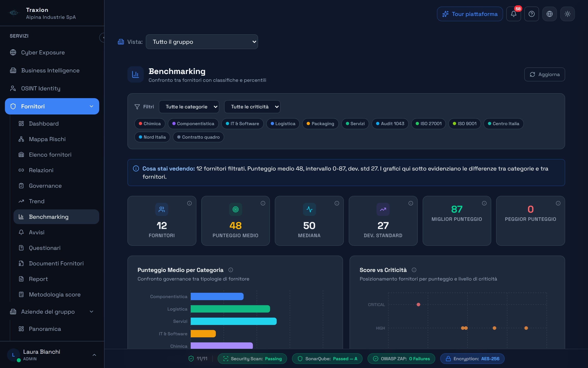Screen dimensions: 588x368
Task: Click info icon beside Score vs Criticità
Action: [414, 270]
